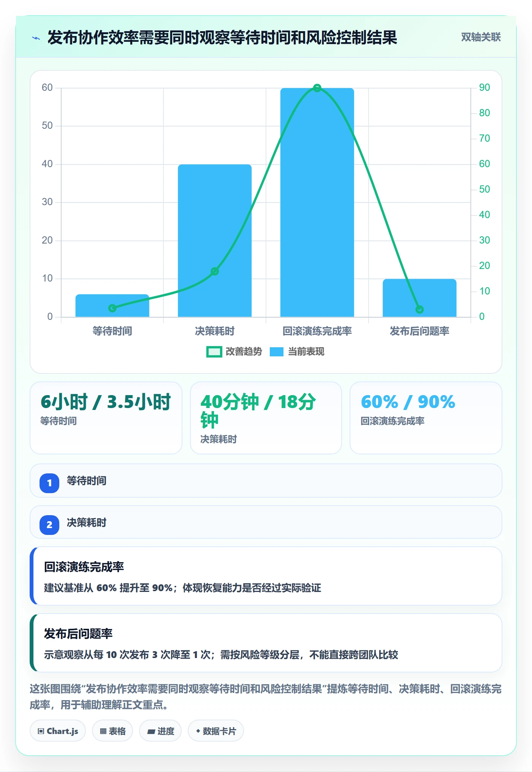Click the x-axis label 回滚演练完成率
The width and height of the screenshot is (532, 772).
(317, 331)
